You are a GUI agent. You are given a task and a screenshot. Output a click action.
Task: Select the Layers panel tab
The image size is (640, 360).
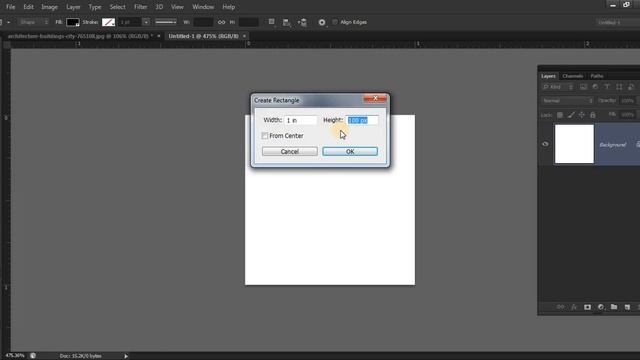coord(548,76)
